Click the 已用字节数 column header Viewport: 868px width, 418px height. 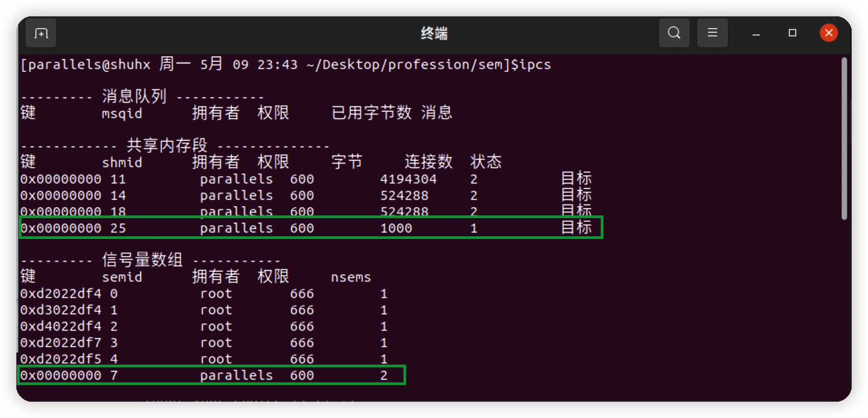371,112
